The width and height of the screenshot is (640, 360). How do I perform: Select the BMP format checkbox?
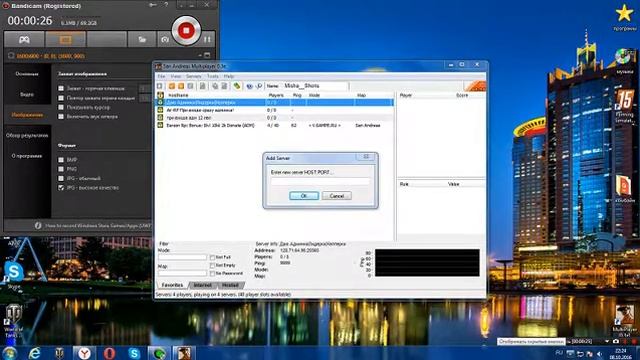(x=61, y=160)
